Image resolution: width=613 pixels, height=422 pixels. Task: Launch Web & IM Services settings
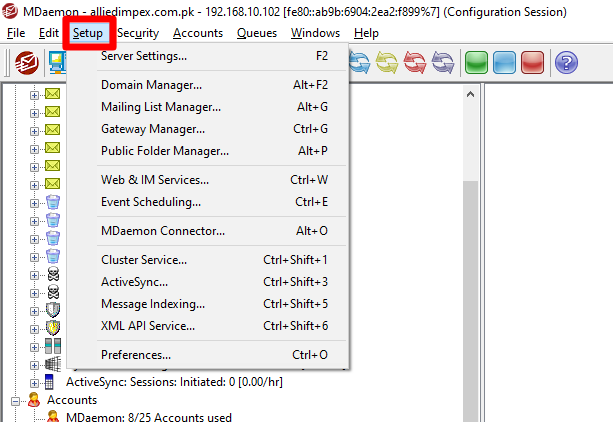[x=155, y=180]
